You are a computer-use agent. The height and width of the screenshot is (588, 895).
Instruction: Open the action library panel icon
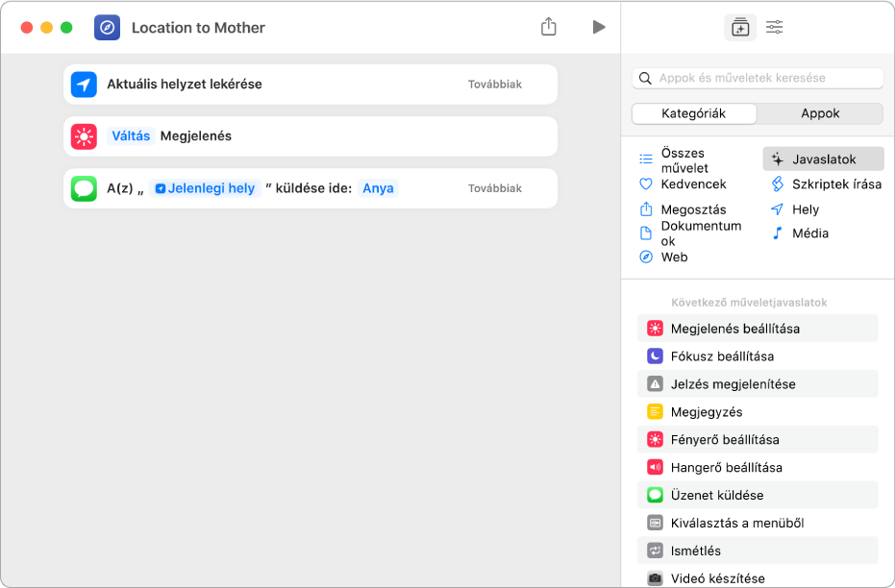(x=739, y=27)
